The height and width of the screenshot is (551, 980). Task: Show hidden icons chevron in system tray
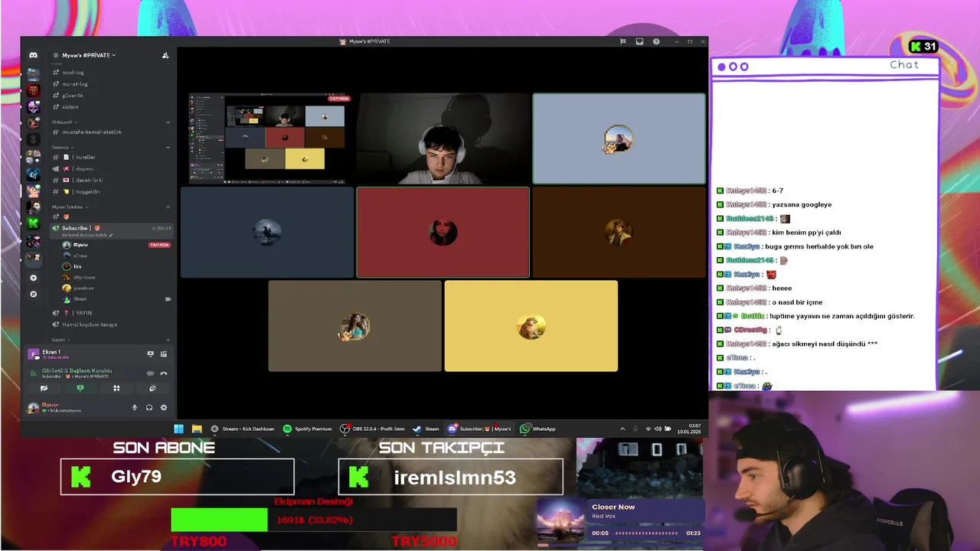[622, 429]
